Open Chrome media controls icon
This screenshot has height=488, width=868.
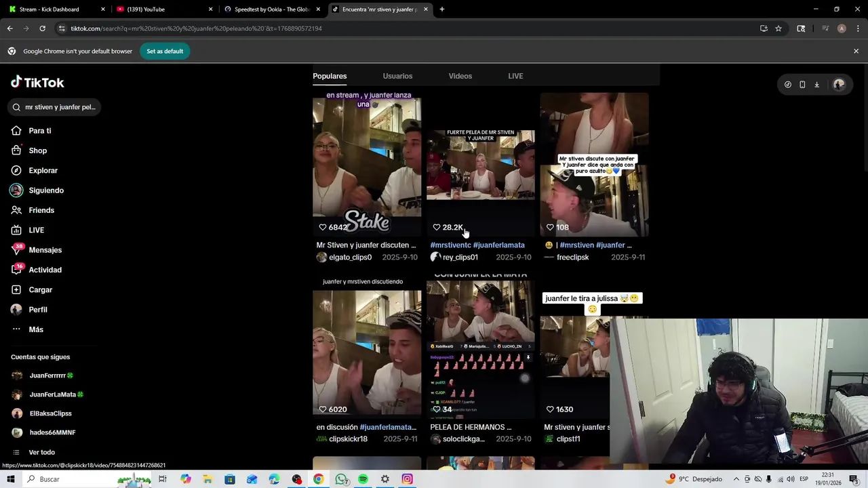(825, 28)
